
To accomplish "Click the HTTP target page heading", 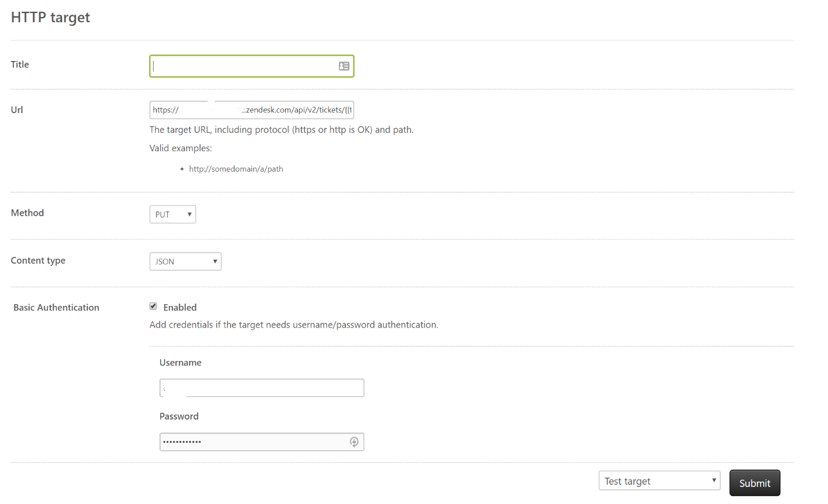I will (x=50, y=17).
